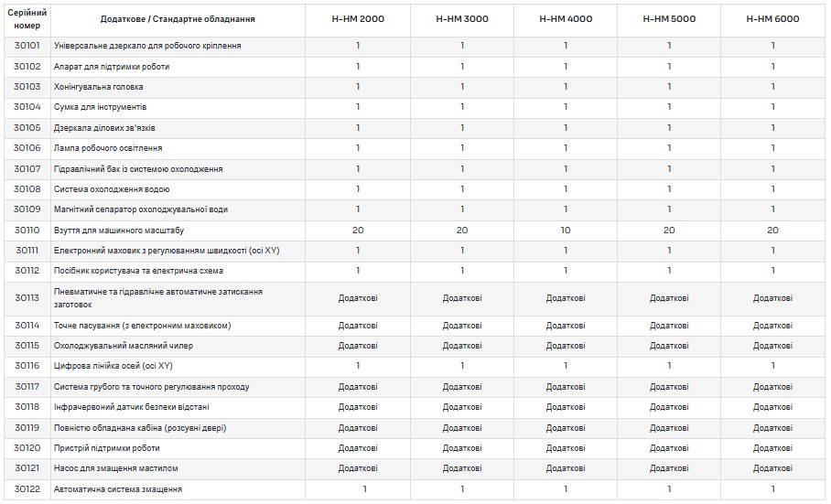
Task: Click the H-HM 3000 column header
Action: pos(462,18)
